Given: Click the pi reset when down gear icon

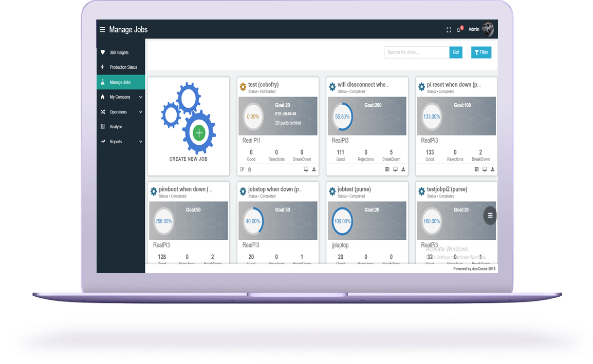Looking at the screenshot, I should pos(421,87).
